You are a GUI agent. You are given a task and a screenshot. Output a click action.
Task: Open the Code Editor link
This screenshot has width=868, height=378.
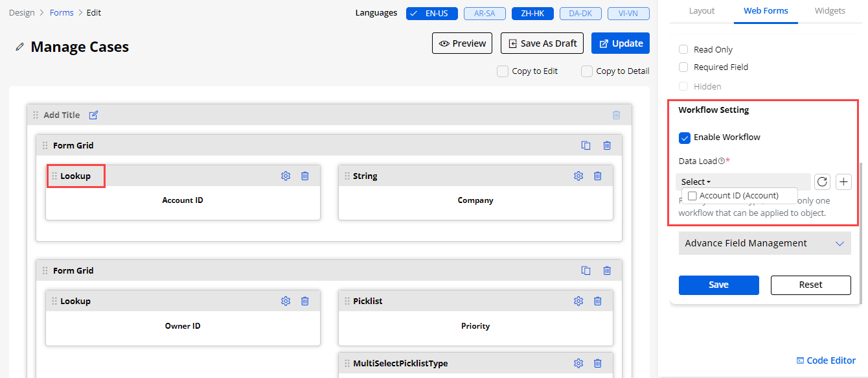(826, 360)
